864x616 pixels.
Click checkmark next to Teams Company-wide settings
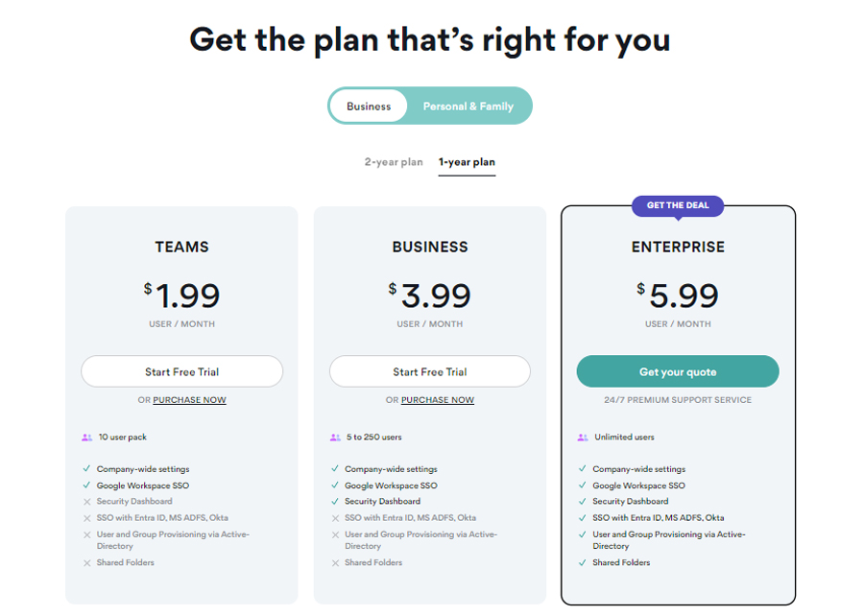(86, 469)
